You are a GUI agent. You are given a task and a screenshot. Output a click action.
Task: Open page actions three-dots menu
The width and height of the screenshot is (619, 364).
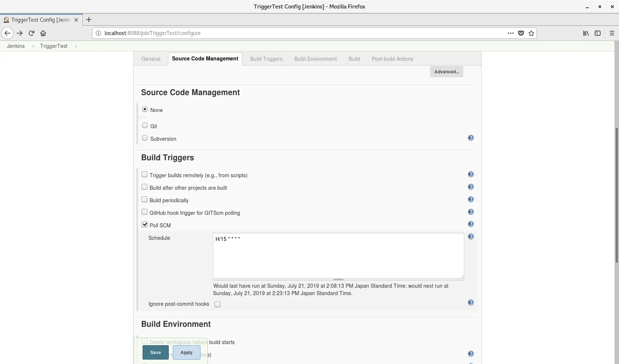point(510,33)
